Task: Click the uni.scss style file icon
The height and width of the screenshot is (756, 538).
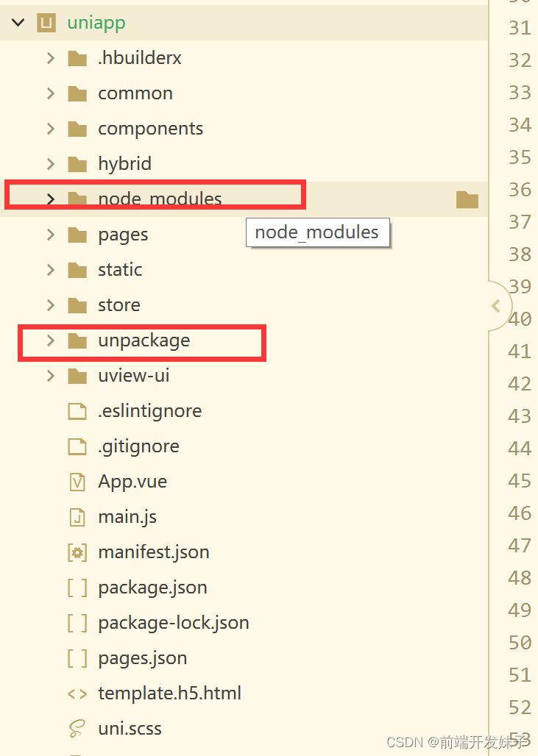Action: point(78,729)
